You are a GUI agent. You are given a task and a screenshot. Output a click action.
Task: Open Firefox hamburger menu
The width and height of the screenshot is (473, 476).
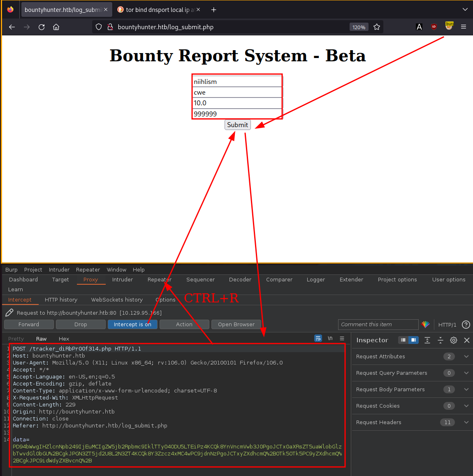(464, 27)
